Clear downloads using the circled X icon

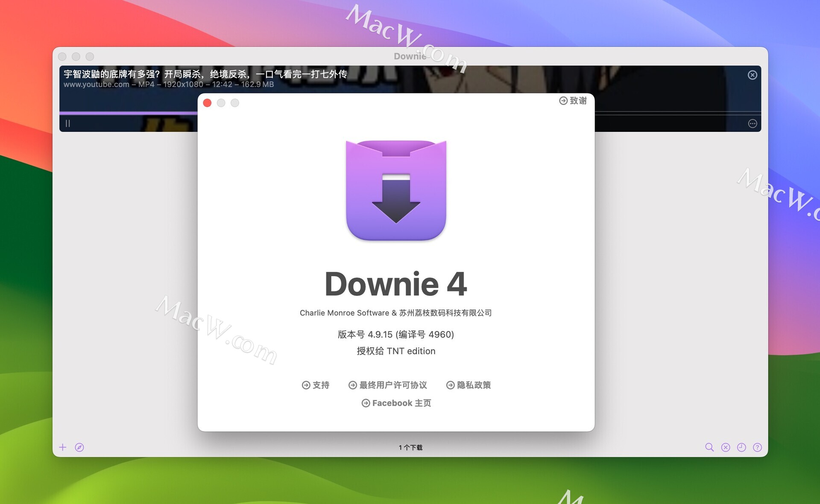pos(725,447)
